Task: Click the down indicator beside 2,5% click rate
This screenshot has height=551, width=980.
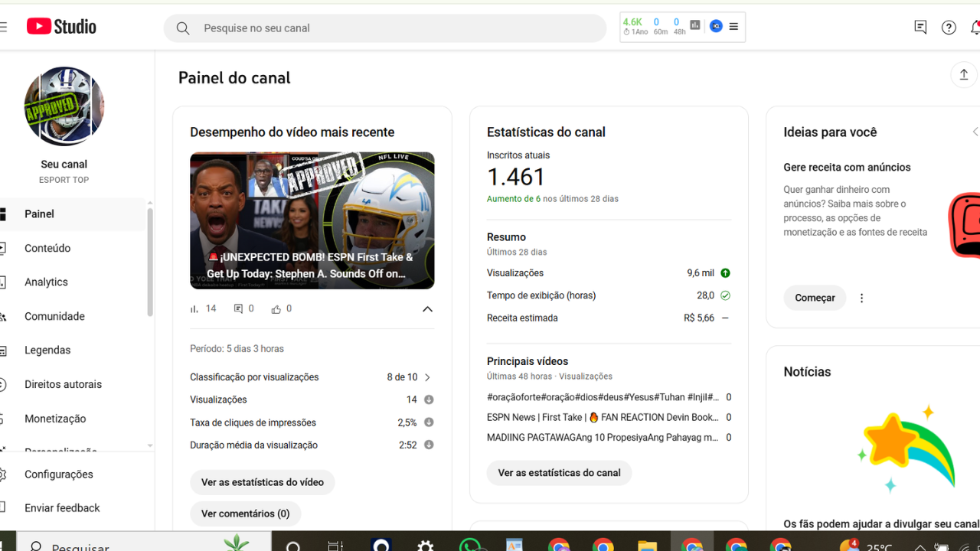Action: [429, 422]
